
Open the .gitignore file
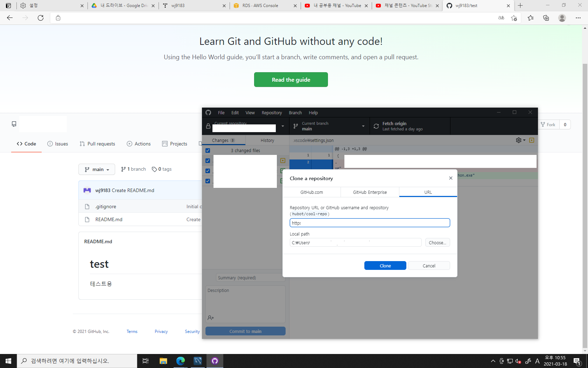[106, 206]
